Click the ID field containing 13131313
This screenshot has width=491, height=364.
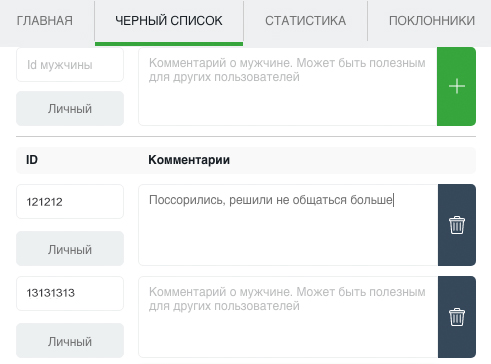pos(70,293)
